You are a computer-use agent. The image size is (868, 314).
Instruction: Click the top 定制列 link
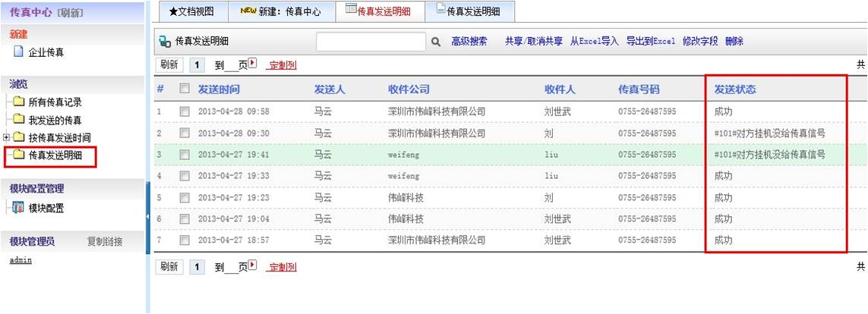pos(282,65)
